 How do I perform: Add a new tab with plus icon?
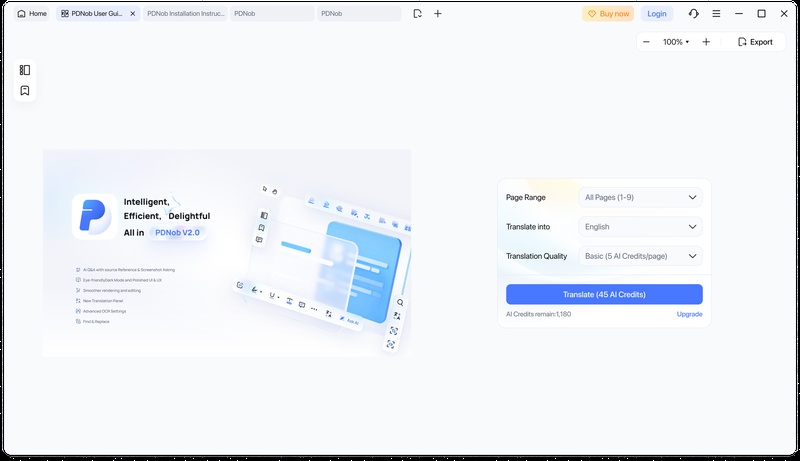pyautogui.click(x=438, y=14)
